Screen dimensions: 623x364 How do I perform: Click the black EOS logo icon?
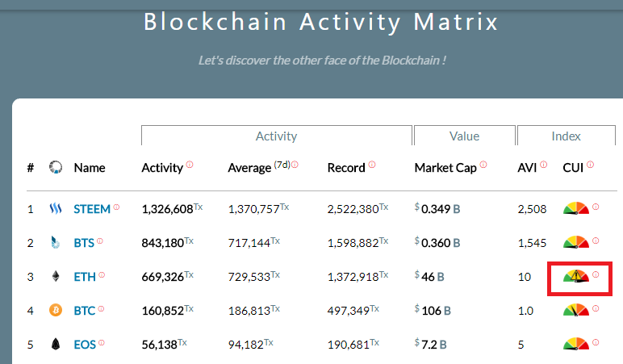[x=56, y=344]
